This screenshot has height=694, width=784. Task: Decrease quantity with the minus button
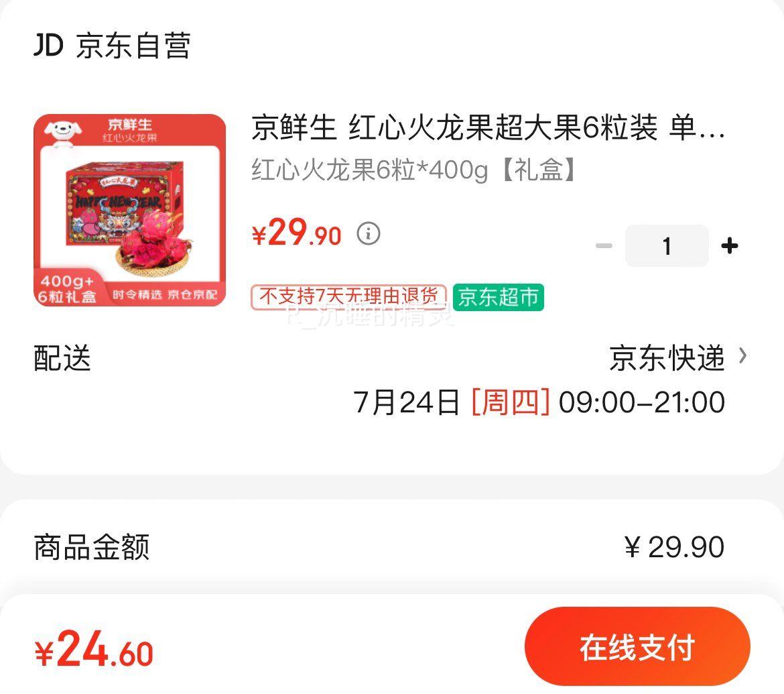tap(604, 245)
